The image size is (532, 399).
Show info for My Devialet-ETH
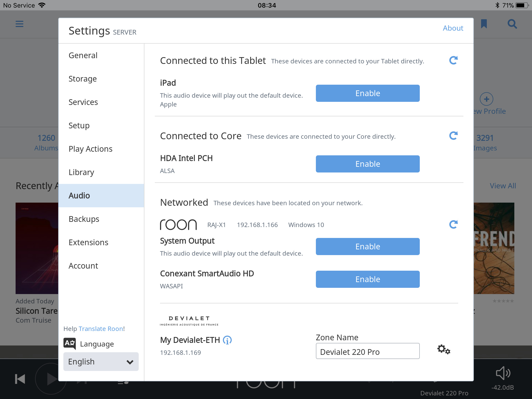click(x=227, y=340)
